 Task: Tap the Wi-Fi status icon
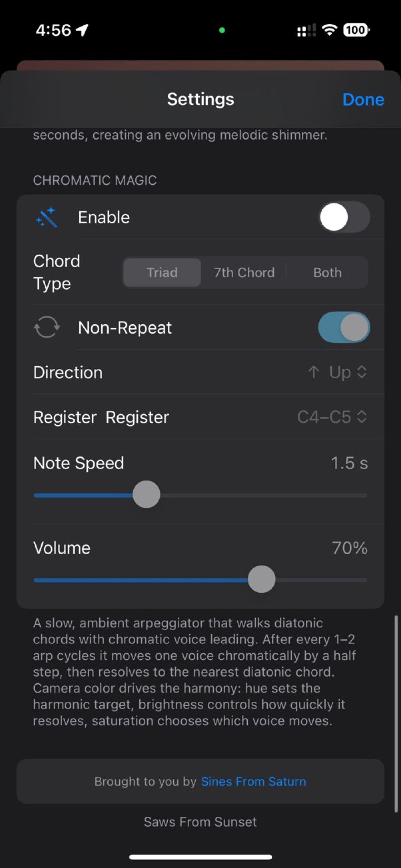[329, 30]
